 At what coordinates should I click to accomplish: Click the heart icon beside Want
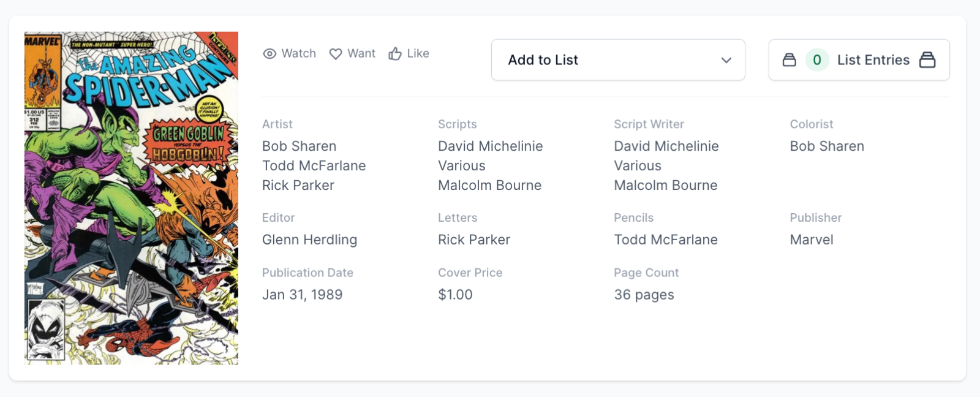[336, 54]
